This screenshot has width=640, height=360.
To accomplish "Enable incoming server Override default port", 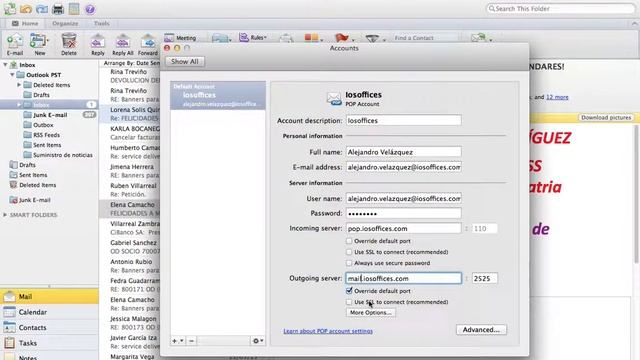I will tap(349, 241).
